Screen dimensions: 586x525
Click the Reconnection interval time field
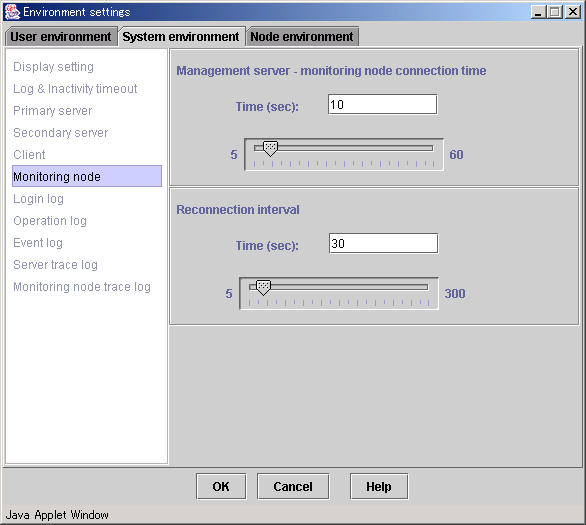pos(383,244)
